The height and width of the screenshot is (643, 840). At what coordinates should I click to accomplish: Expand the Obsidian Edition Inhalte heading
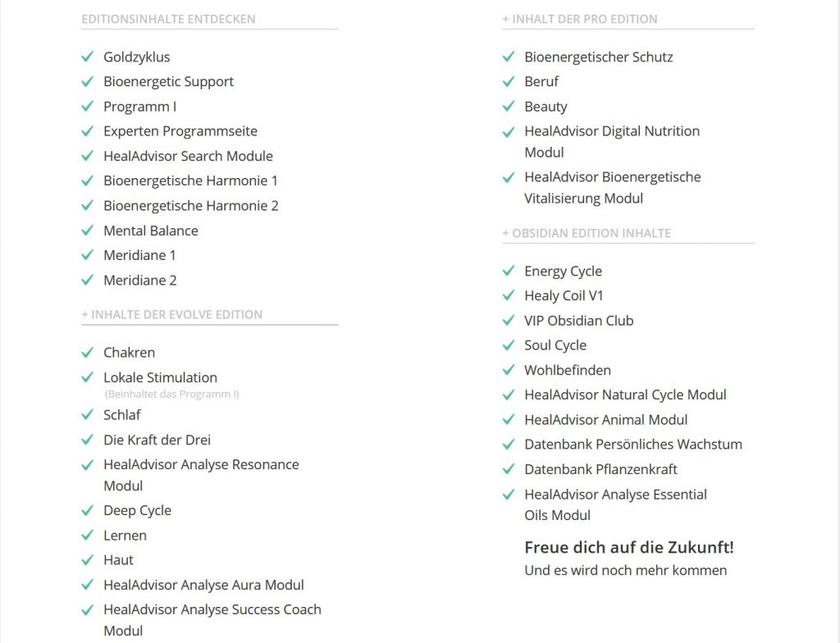click(587, 233)
